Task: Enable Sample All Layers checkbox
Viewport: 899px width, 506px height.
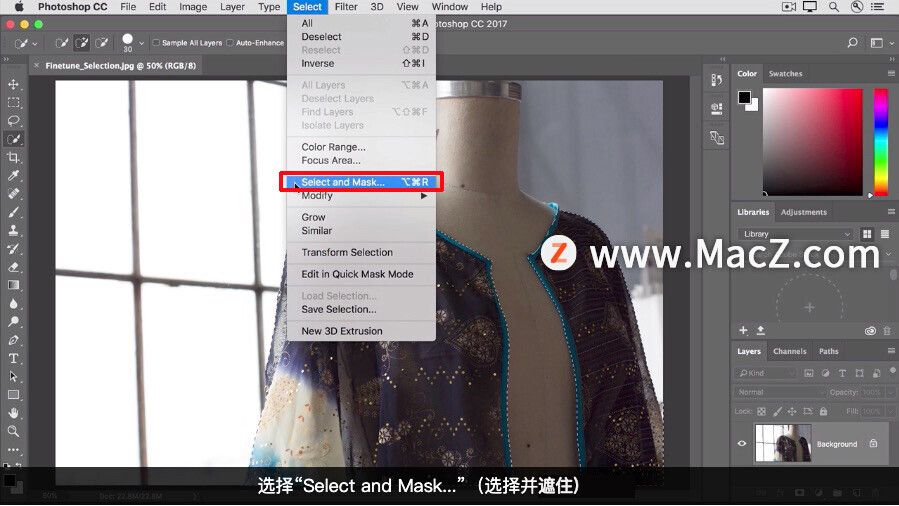Action: click(156, 42)
